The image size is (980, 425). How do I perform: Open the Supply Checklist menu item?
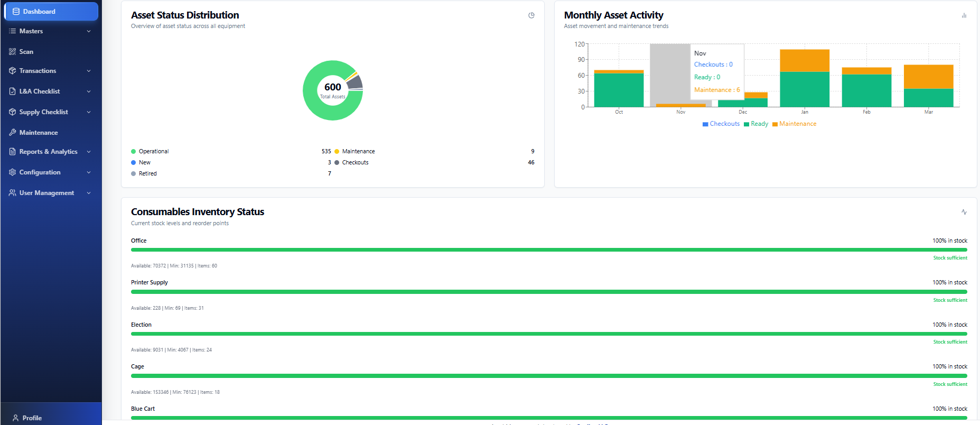coord(44,112)
